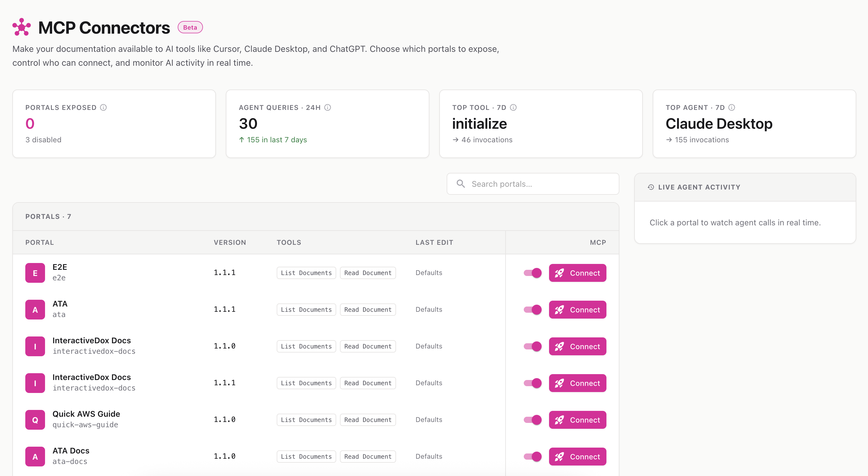Turn off MCP for Quick AWS Guide
Viewport: 868px width, 476px height.
click(x=532, y=420)
